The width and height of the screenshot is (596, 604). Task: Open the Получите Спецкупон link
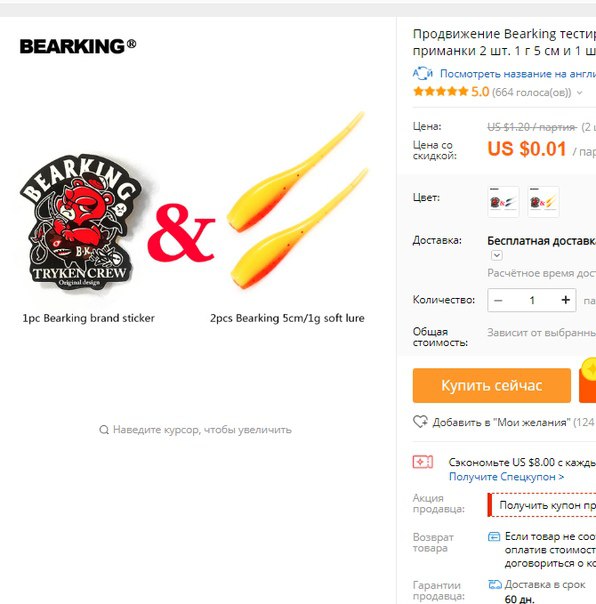(x=506, y=476)
